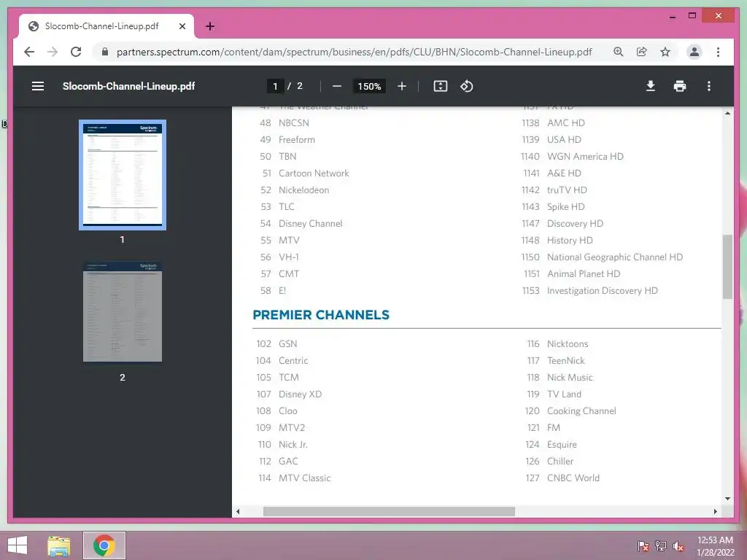Viewport: 747px width, 560px height.
Task: Open the PDF viewer more actions menu
Action: tap(709, 86)
